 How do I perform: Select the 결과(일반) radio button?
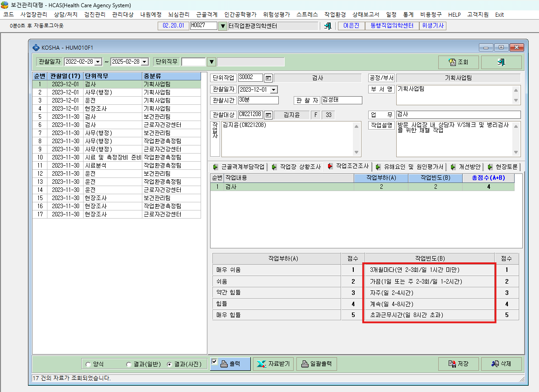tap(129, 364)
